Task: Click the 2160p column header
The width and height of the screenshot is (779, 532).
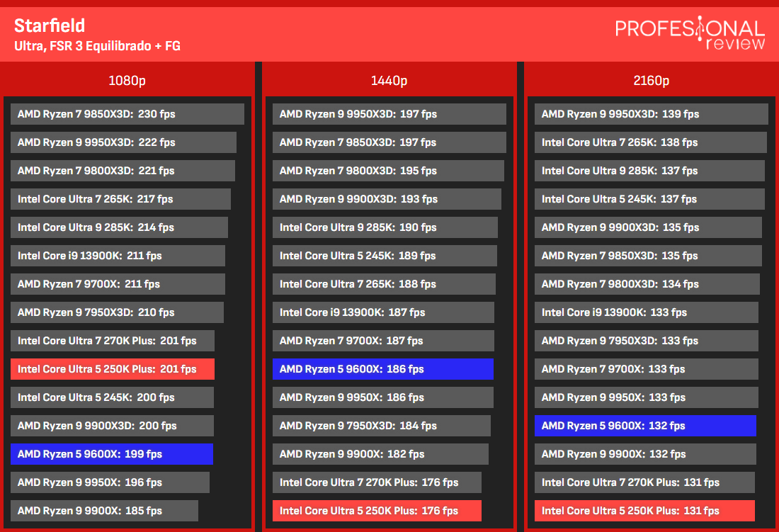Action: point(652,81)
